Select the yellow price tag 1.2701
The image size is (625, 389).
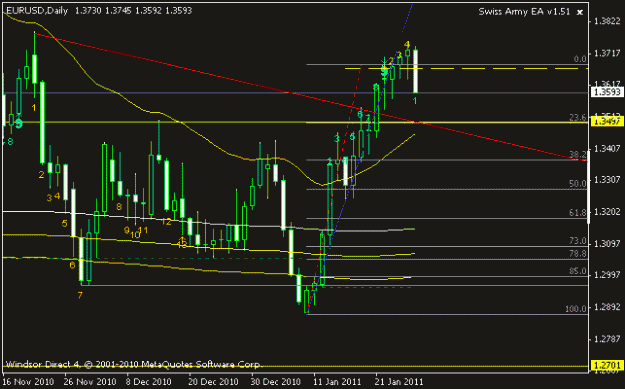(x=607, y=365)
